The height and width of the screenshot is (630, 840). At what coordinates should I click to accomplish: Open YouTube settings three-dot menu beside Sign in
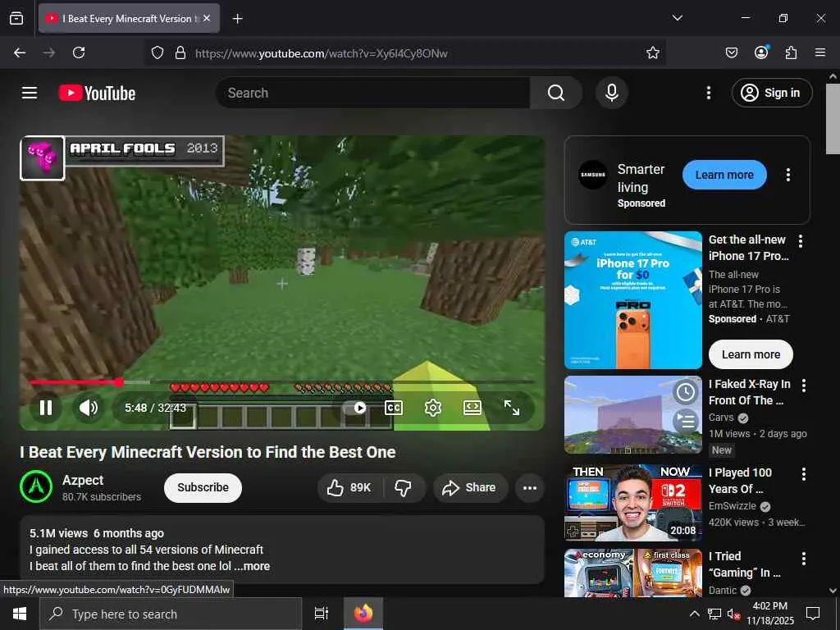(x=708, y=93)
